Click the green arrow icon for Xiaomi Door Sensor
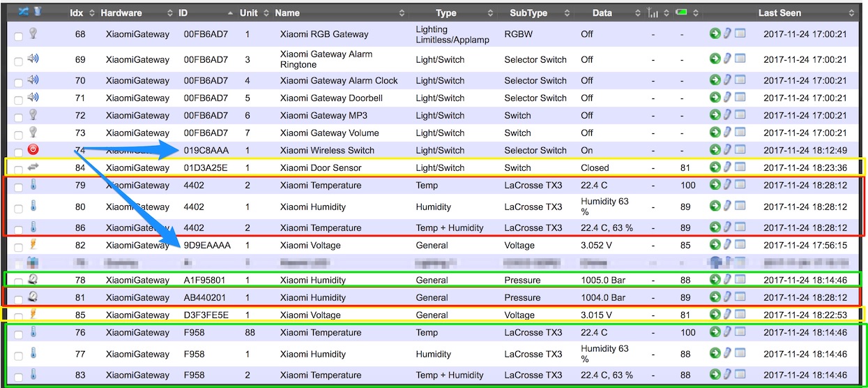Viewport: 868px width, 388px height. pos(715,167)
